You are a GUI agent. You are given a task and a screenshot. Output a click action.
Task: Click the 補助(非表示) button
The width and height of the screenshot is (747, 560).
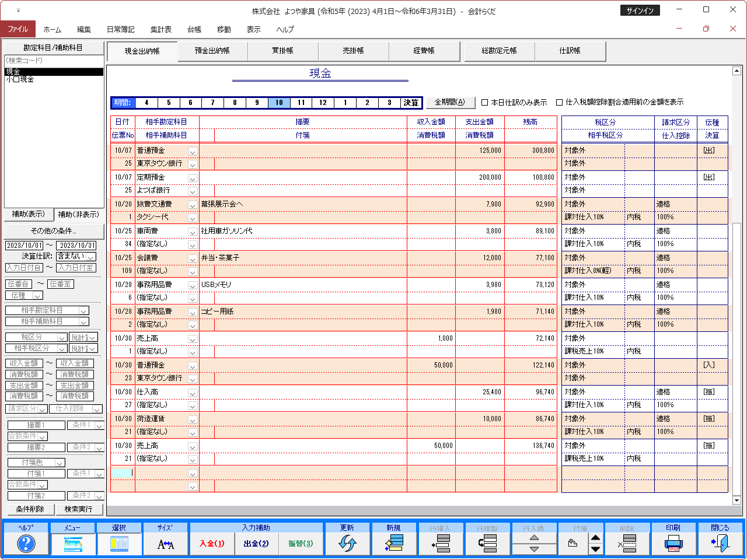tap(79, 215)
